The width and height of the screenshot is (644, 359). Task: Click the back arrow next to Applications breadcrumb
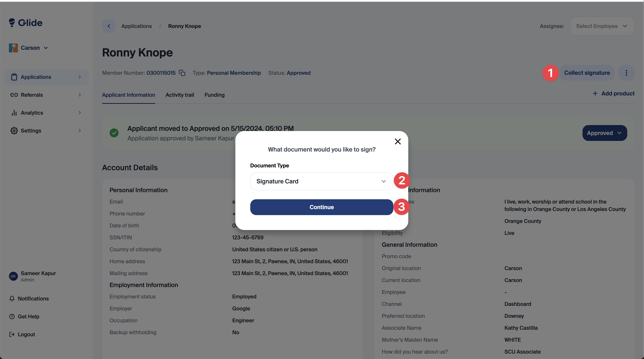[x=109, y=26]
